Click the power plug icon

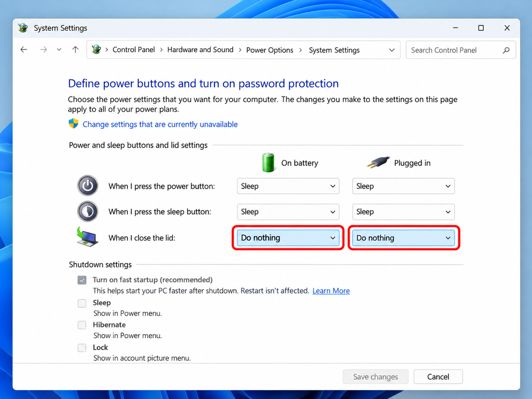click(x=378, y=163)
